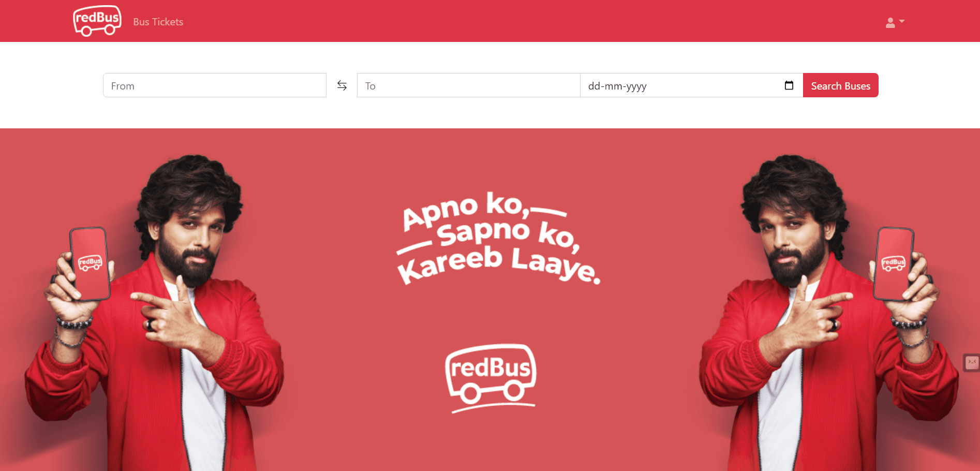Focus the To destination input field
The image size is (980, 471).
(468, 85)
